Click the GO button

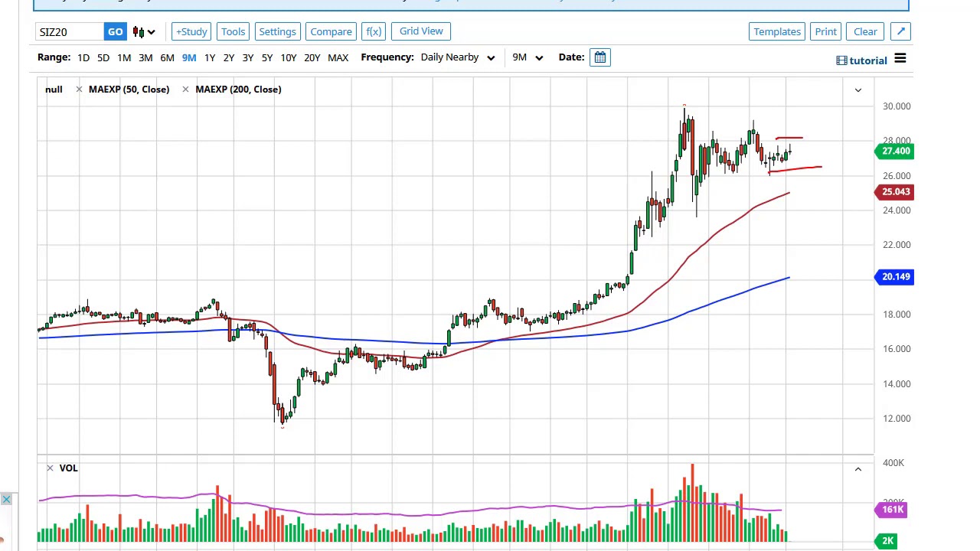point(115,31)
